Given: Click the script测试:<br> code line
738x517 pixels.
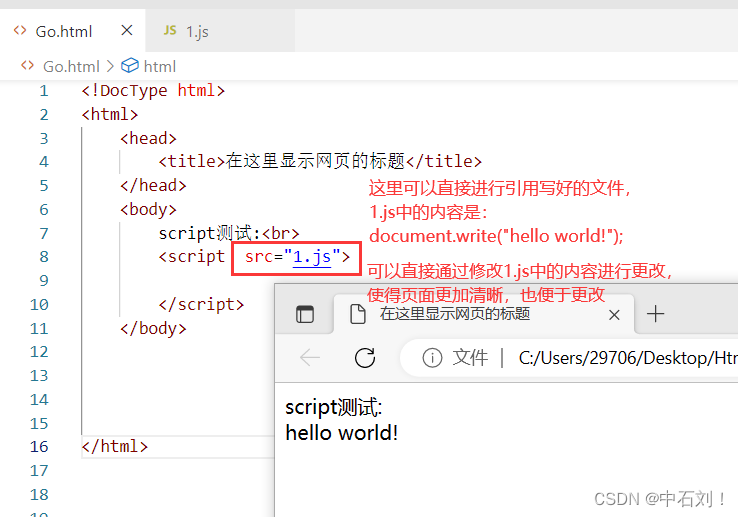Looking at the screenshot, I should [x=229, y=233].
